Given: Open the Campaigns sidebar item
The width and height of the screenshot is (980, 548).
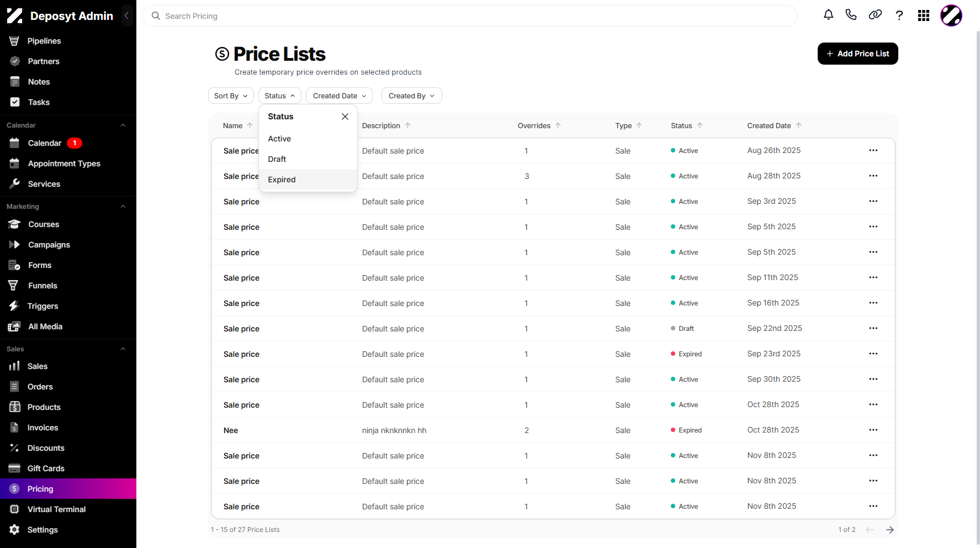Looking at the screenshot, I should pos(68,245).
